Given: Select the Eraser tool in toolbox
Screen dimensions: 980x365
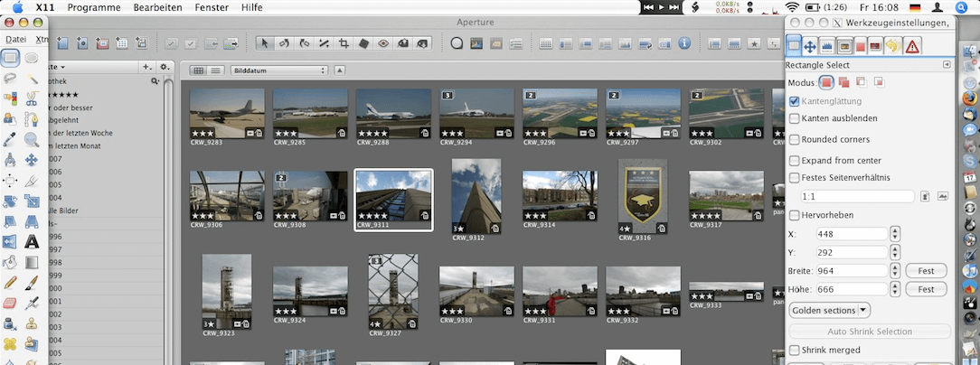Looking at the screenshot, I should point(10,303).
